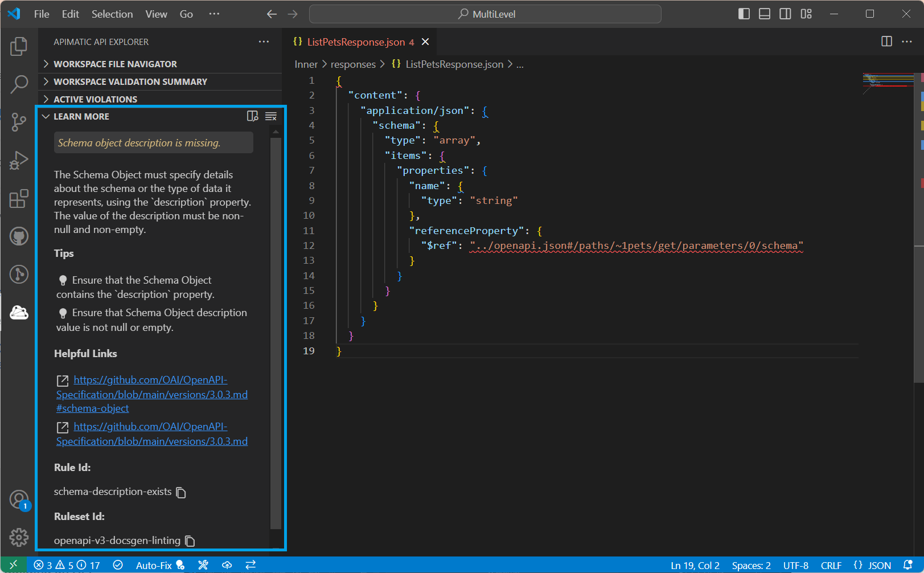The height and width of the screenshot is (573, 924).
Task: Close the ListPetsResponse.json tab
Action: click(425, 42)
